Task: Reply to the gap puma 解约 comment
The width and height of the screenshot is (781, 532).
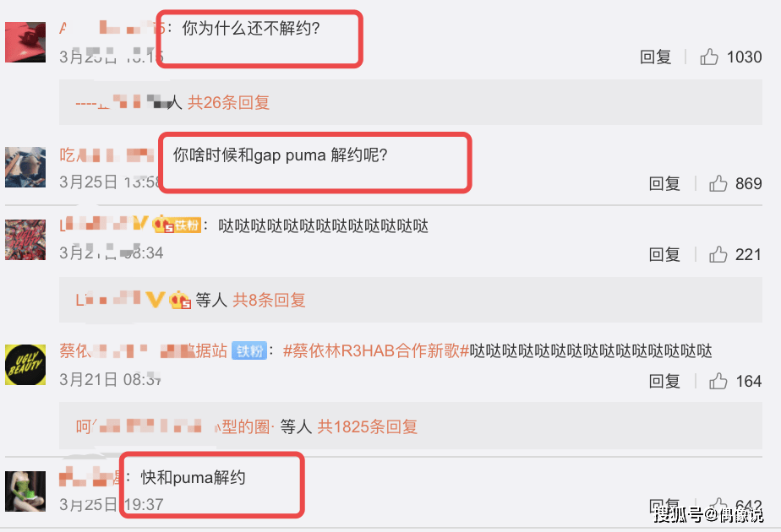Action: tap(664, 183)
